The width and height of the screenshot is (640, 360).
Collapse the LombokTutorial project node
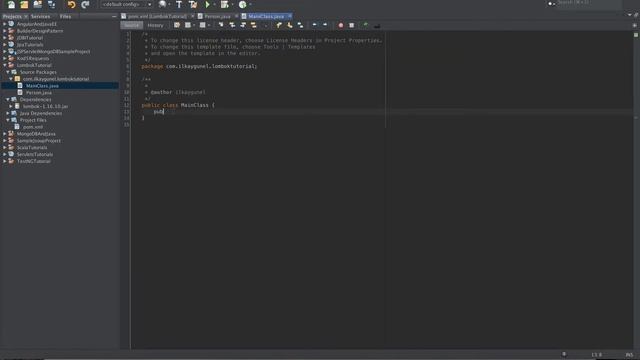(4, 65)
